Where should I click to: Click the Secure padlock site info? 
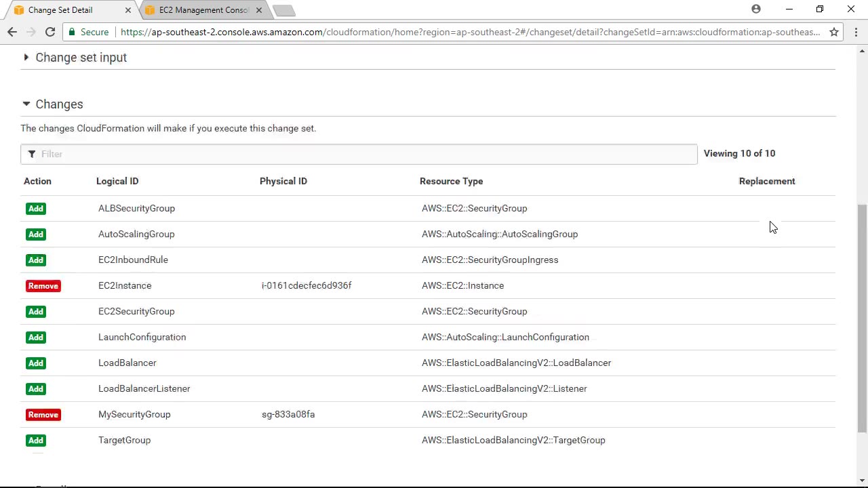click(88, 32)
